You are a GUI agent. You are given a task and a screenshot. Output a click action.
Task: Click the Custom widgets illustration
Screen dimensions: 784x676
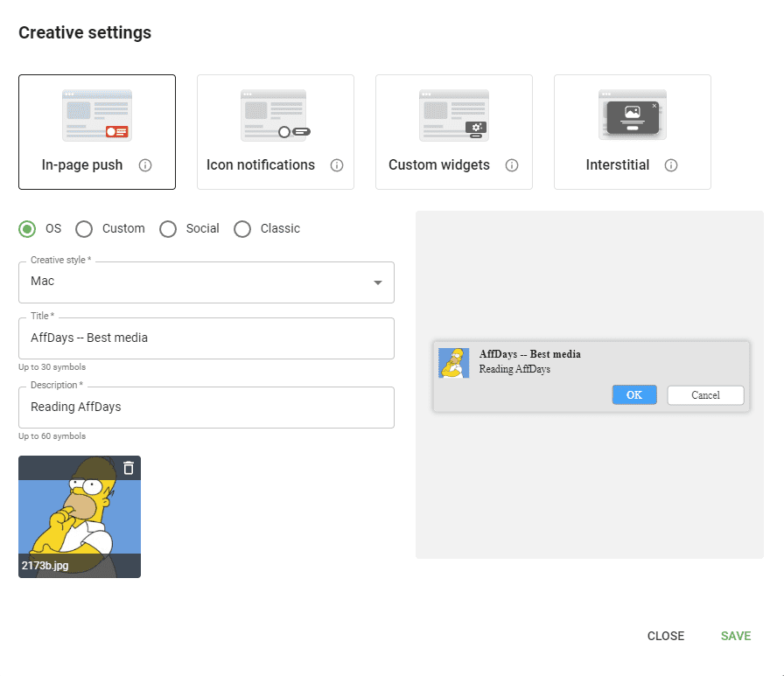point(454,115)
